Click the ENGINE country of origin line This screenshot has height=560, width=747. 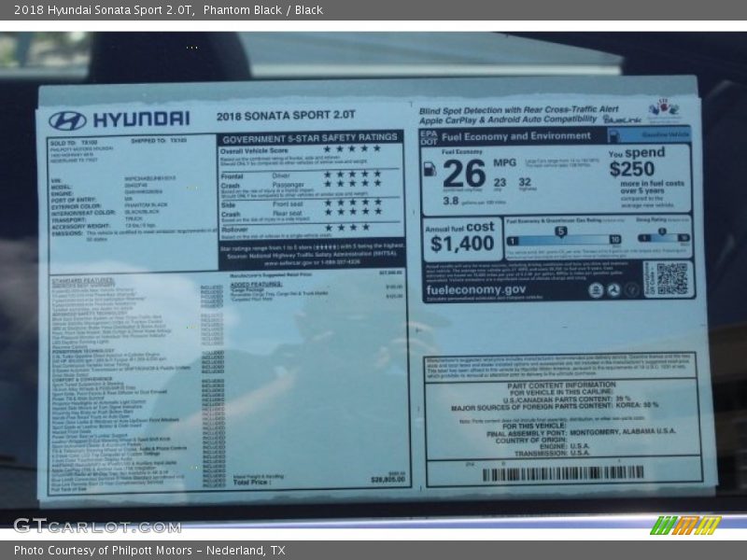point(565,447)
